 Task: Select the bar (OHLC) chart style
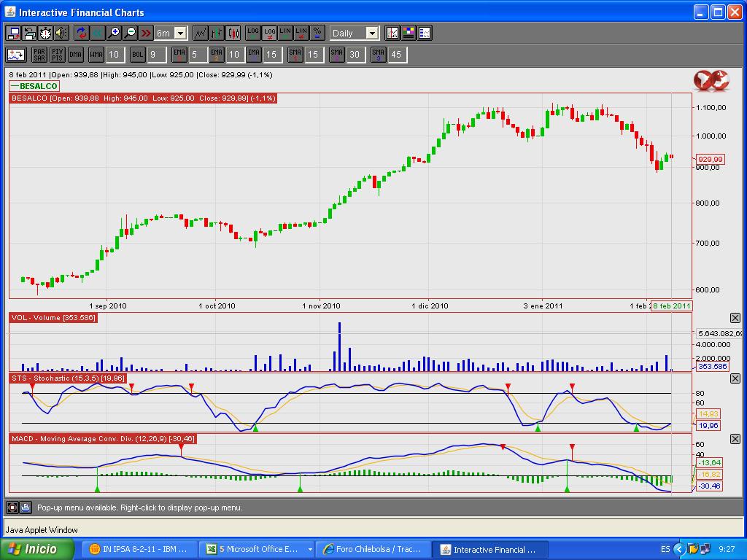pyautogui.click(x=217, y=33)
